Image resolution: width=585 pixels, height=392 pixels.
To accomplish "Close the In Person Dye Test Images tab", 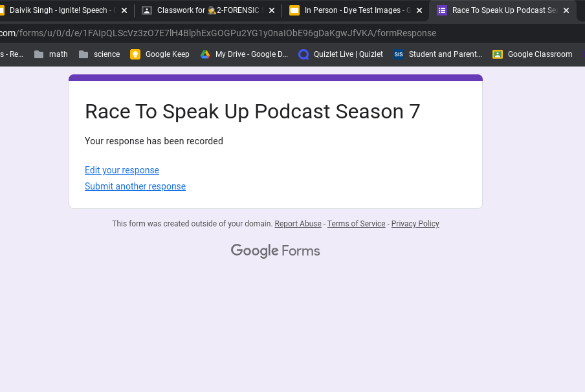I will (x=419, y=10).
